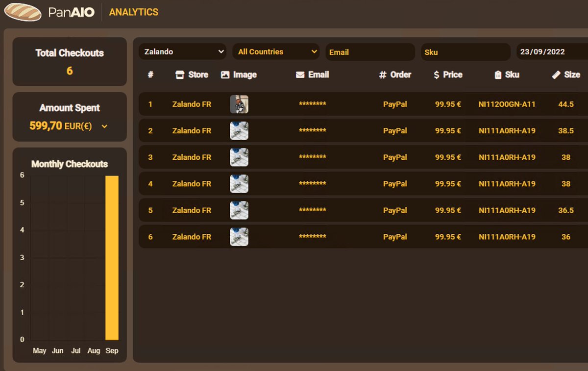The height and width of the screenshot is (371, 588).
Task: Click the Sep label on chart axis
Action: (x=112, y=351)
